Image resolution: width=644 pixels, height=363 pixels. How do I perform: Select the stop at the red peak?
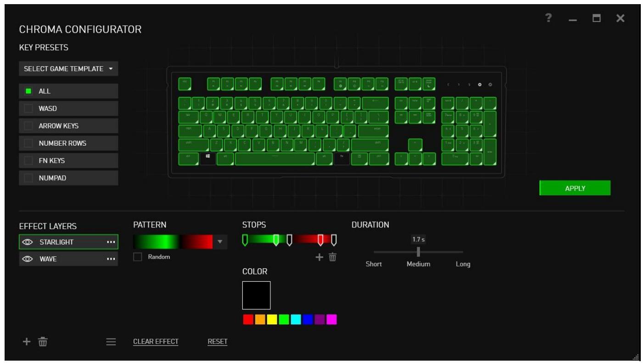320,240
